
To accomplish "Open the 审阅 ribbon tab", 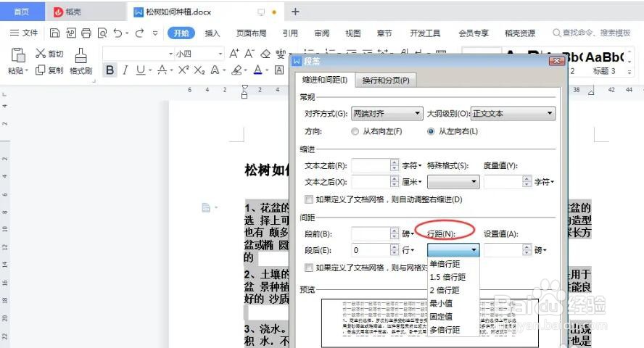I will coord(321,33).
